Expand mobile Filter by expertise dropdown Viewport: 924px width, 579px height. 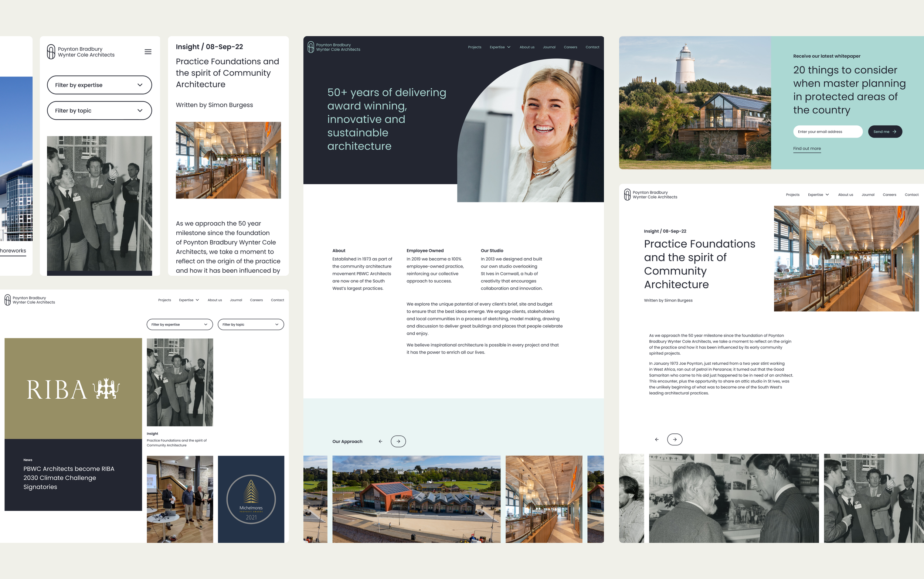click(x=99, y=85)
